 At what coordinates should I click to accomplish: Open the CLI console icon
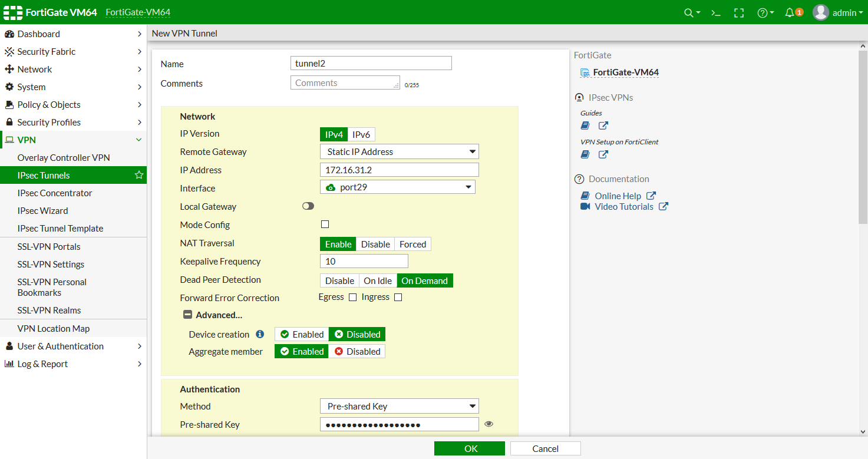point(716,12)
